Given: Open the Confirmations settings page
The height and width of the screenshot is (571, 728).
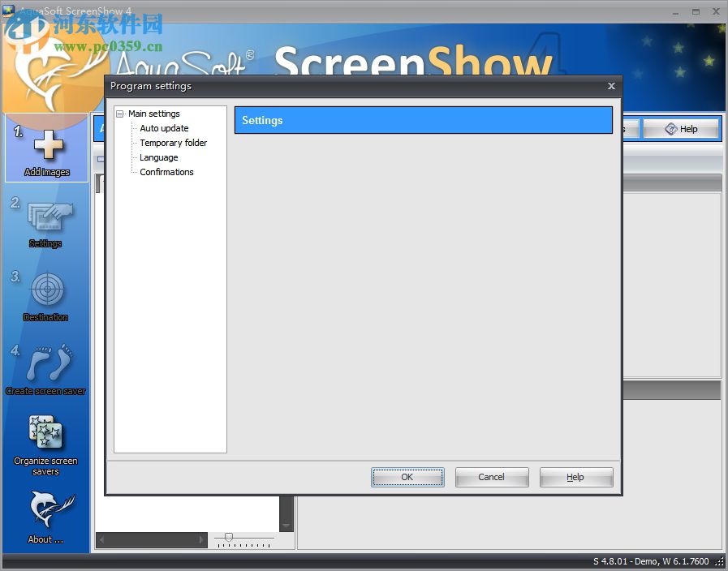Looking at the screenshot, I should [x=166, y=172].
